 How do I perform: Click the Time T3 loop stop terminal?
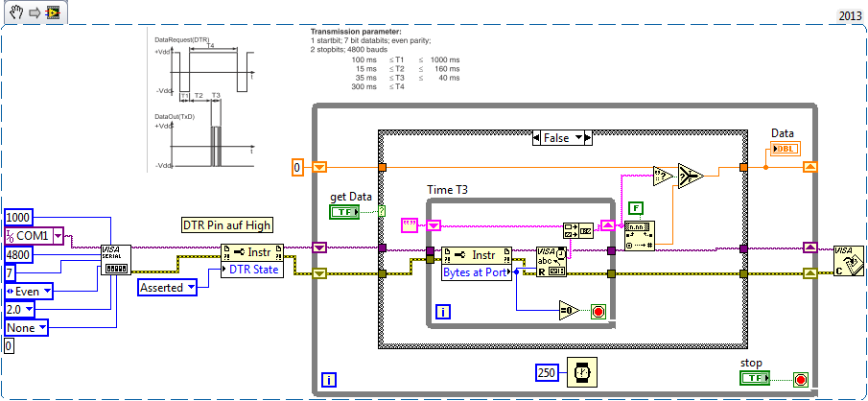click(598, 311)
